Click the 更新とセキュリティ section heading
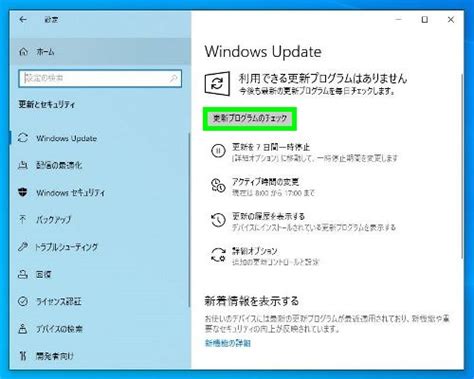Screen dimensions: 474x379 47,104
